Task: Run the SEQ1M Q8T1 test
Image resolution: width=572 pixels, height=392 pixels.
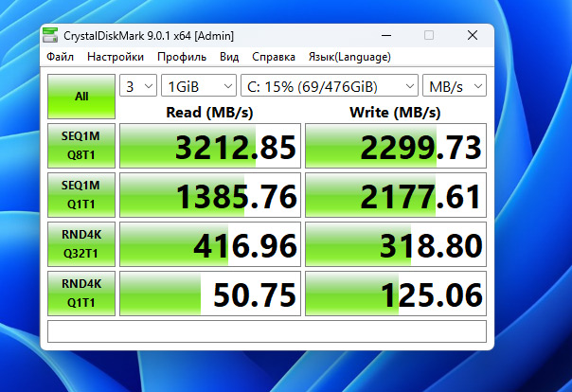Action: coord(81,146)
